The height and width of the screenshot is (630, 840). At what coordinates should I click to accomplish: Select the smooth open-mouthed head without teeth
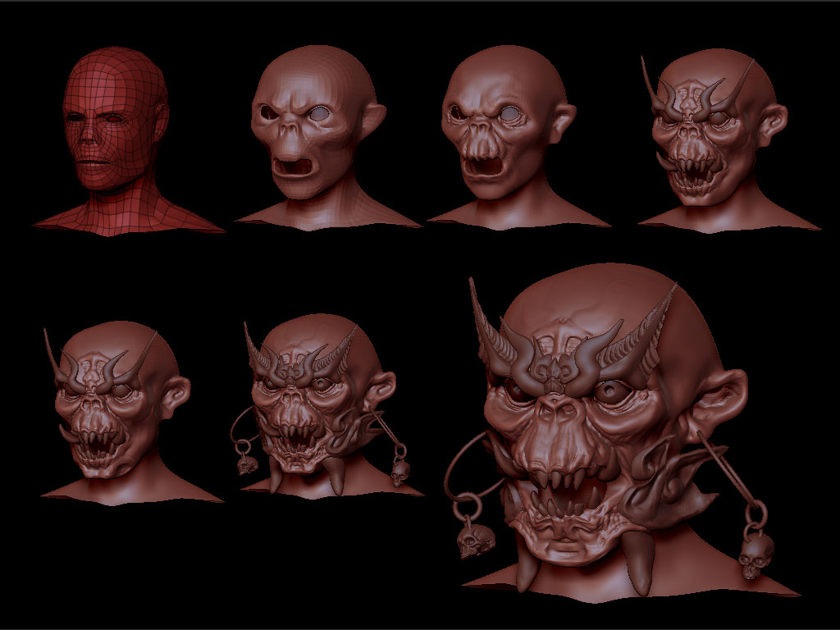point(328,138)
